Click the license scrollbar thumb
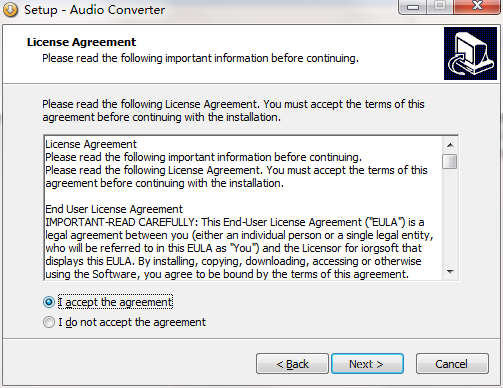Screen dimensions: 503x388 click(450, 161)
